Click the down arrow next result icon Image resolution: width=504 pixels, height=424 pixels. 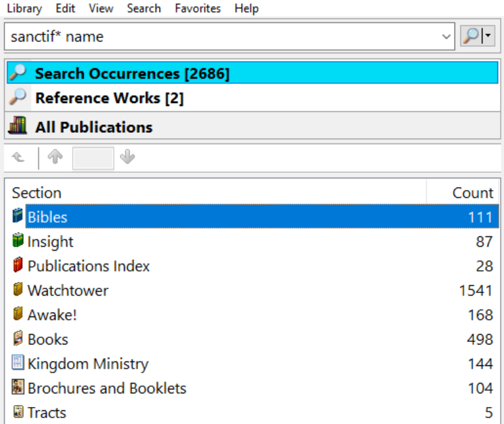click(x=127, y=157)
